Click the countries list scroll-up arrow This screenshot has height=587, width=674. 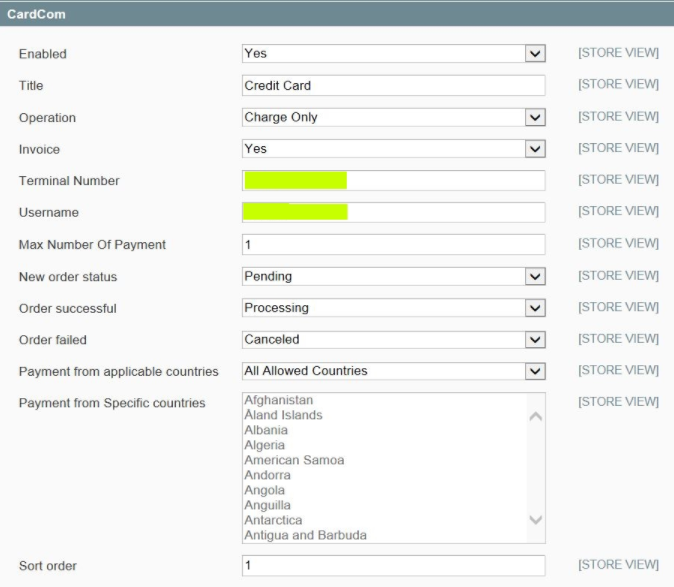tap(536, 416)
